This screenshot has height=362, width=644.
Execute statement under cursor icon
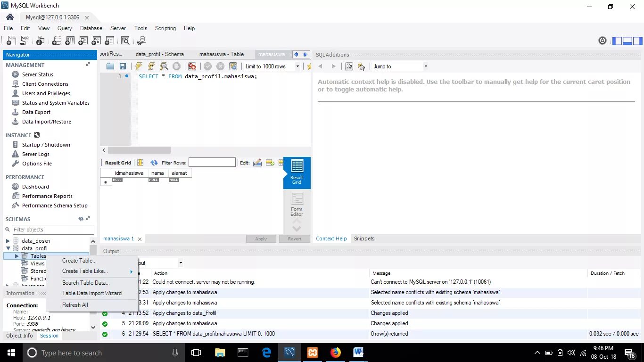151,66
